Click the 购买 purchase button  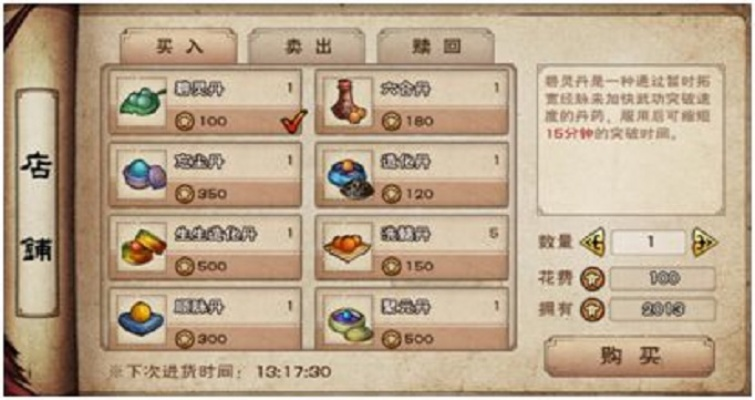point(630,356)
